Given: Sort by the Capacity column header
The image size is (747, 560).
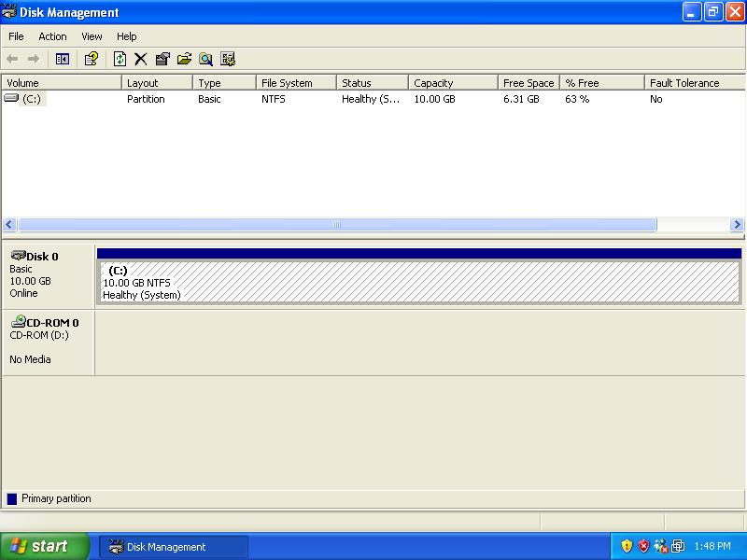Looking at the screenshot, I should [x=453, y=83].
